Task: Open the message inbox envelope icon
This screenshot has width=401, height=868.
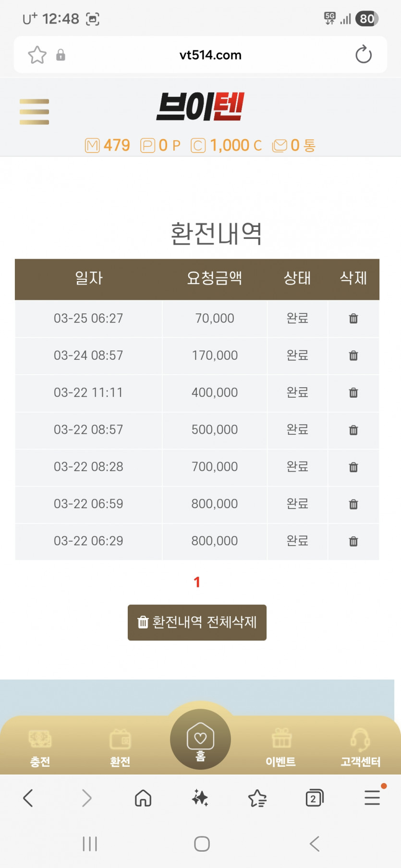Action: point(279,145)
